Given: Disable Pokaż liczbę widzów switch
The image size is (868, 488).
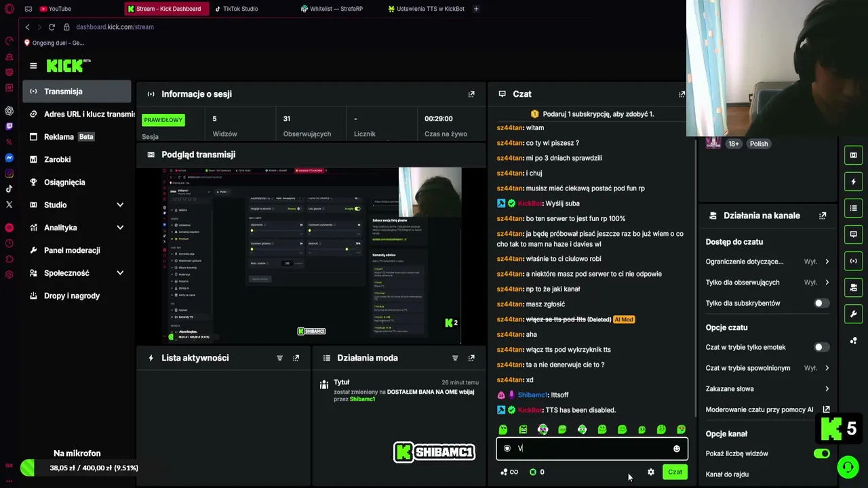Looking at the screenshot, I should pos(821,453).
